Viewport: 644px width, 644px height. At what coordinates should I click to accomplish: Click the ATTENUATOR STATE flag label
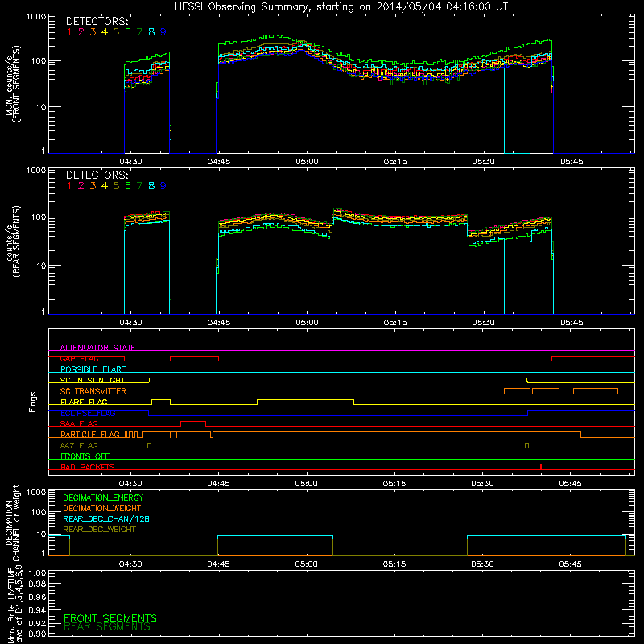[x=97, y=348]
